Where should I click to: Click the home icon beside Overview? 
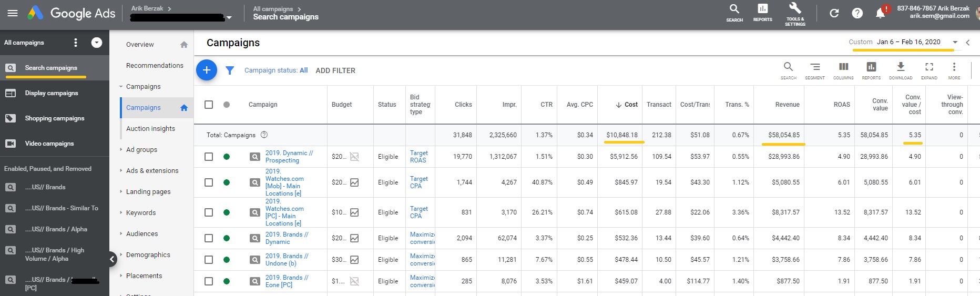click(x=184, y=45)
